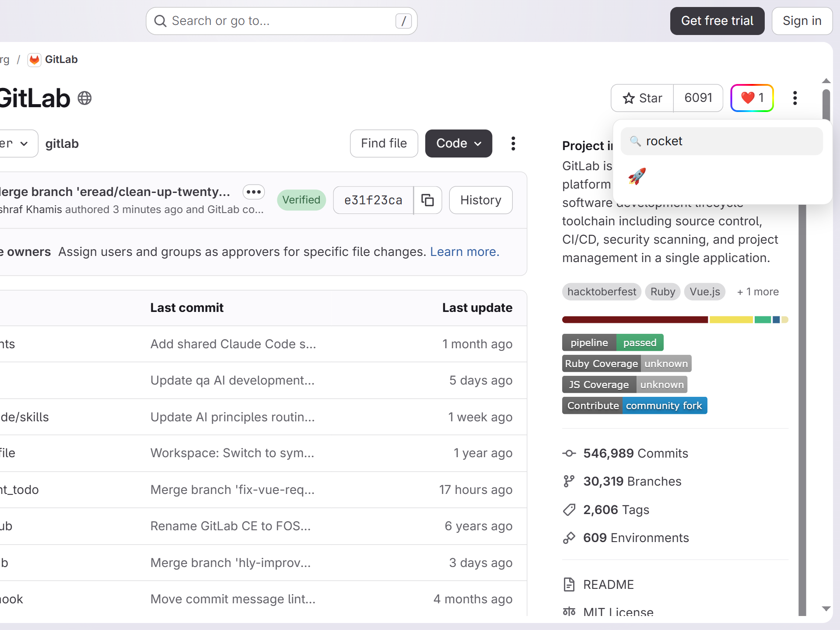Click the scrollbar up arrow
840x630 pixels.
tap(826, 81)
